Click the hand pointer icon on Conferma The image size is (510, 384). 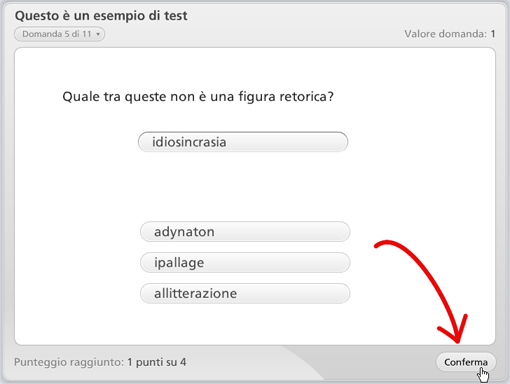(x=483, y=375)
